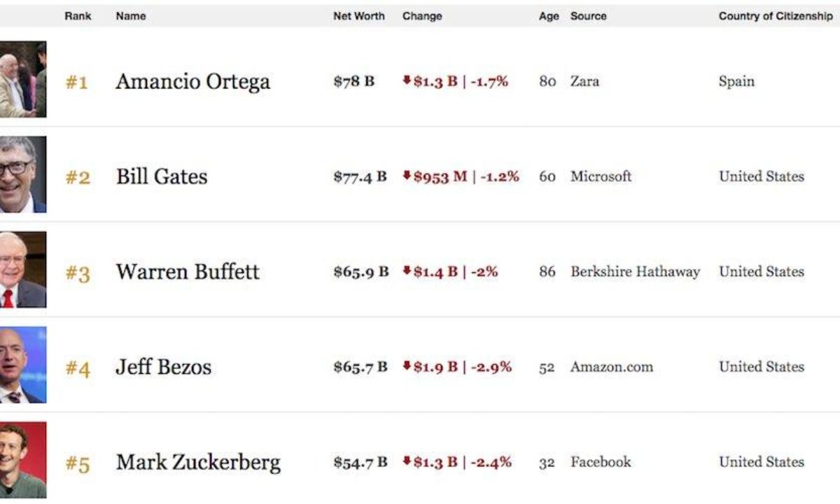Sort the list by Net Worth column
Image resolution: width=840 pixels, height=504 pixels.
(358, 16)
